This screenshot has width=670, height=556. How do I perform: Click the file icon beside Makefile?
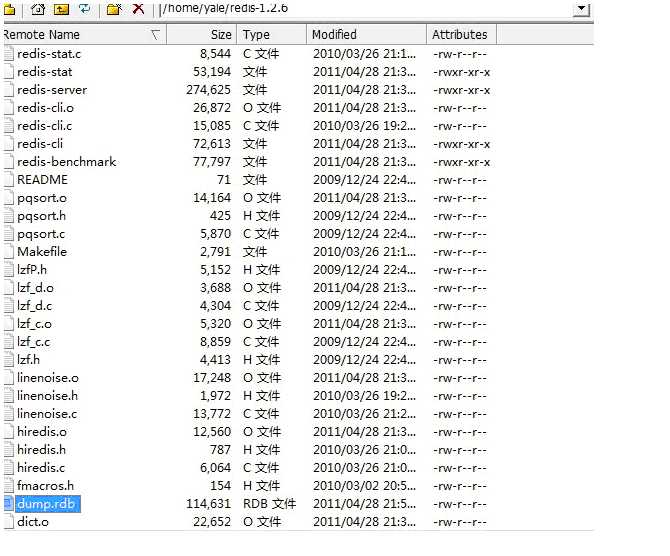click(x=9, y=252)
